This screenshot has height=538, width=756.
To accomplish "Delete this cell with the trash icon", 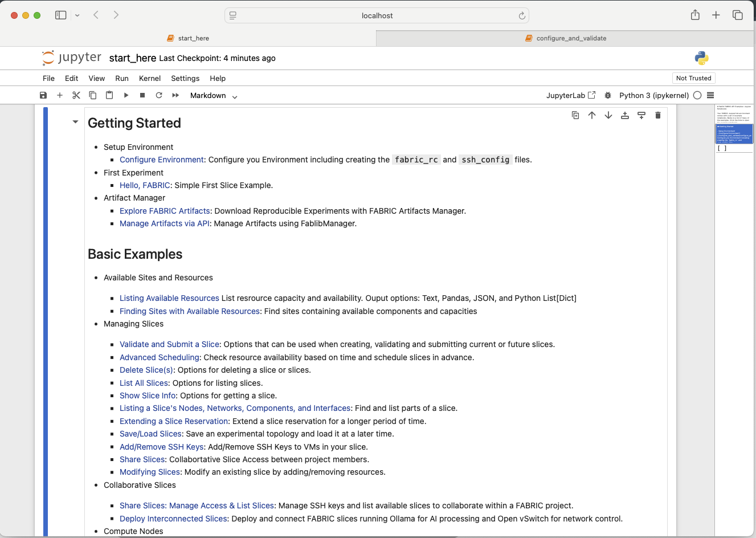I will coord(658,115).
